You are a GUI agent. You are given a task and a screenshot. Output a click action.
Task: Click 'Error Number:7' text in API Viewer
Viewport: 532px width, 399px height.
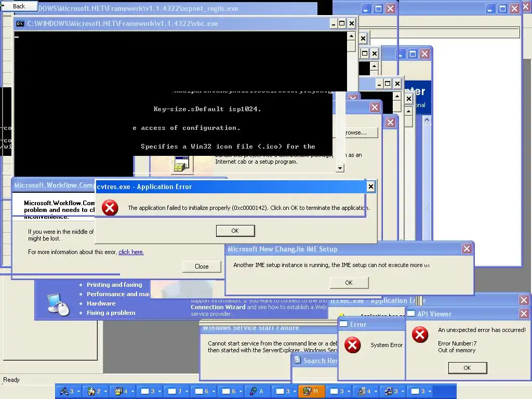(x=457, y=343)
